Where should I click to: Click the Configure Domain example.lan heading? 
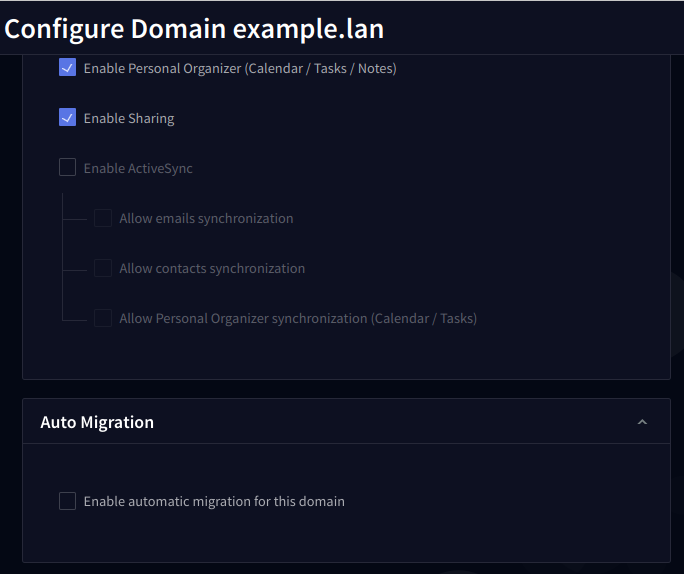click(194, 29)
